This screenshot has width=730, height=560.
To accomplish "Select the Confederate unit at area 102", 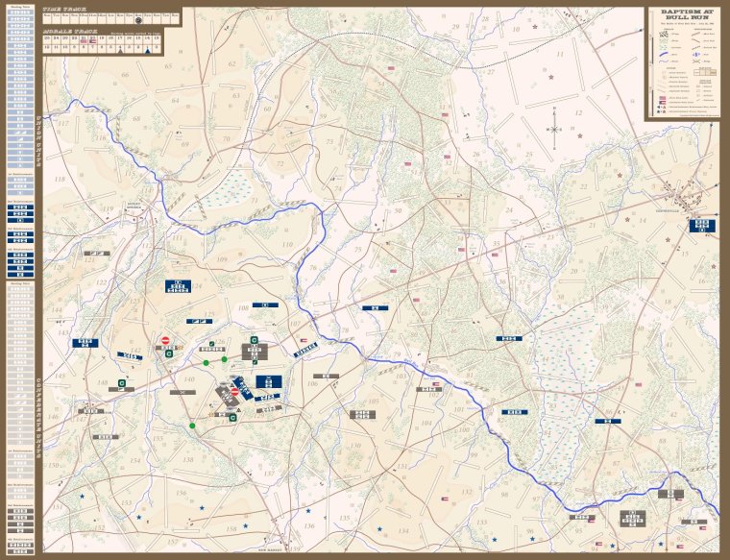I will (428, 389).
